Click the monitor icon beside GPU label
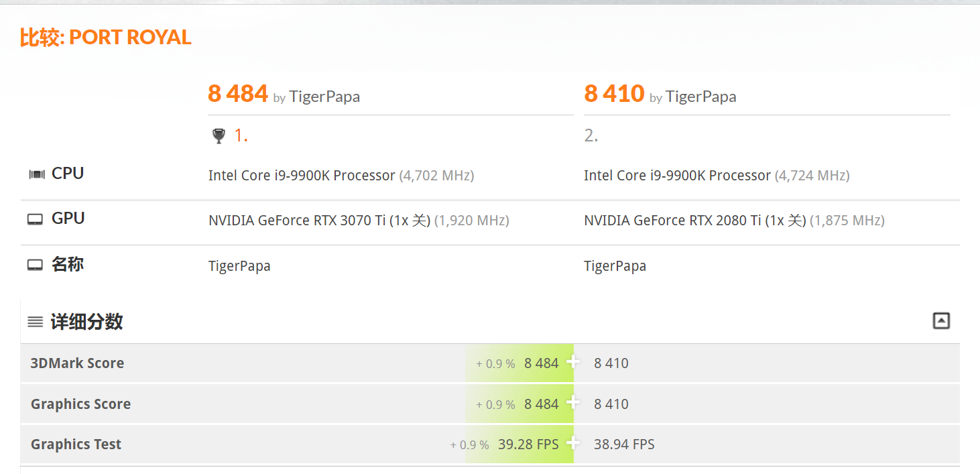The width and height of the screenshot is (980, 474). (35, 219)
